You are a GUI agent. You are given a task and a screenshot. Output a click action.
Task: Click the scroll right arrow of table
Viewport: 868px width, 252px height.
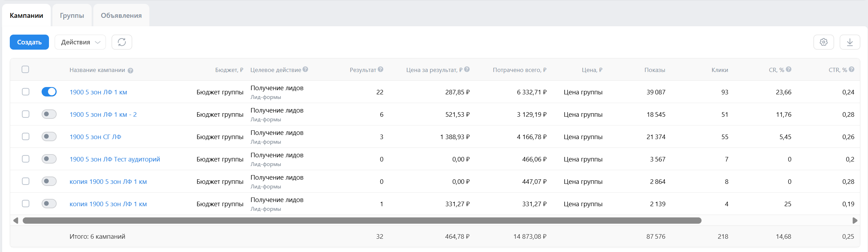tap(855, 221)
